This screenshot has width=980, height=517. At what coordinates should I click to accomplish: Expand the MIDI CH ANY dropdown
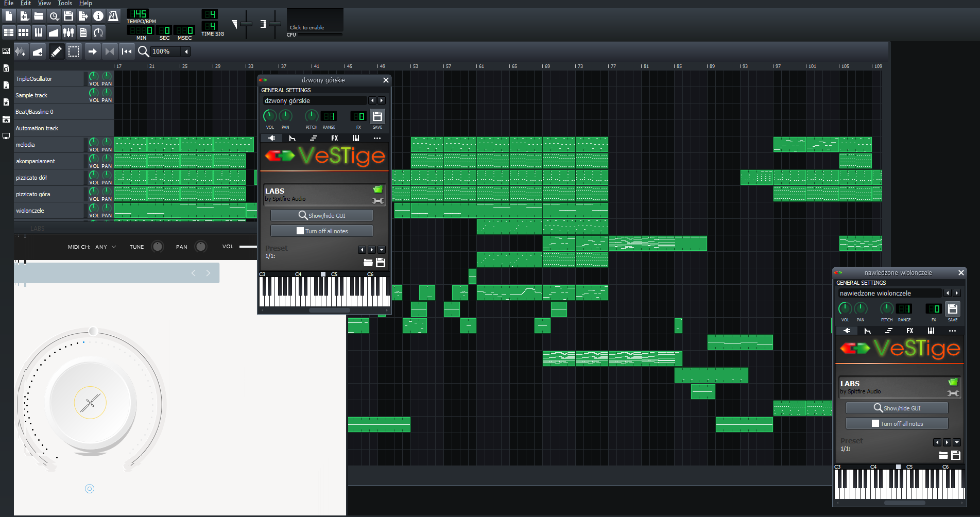(x=114, y=247)
